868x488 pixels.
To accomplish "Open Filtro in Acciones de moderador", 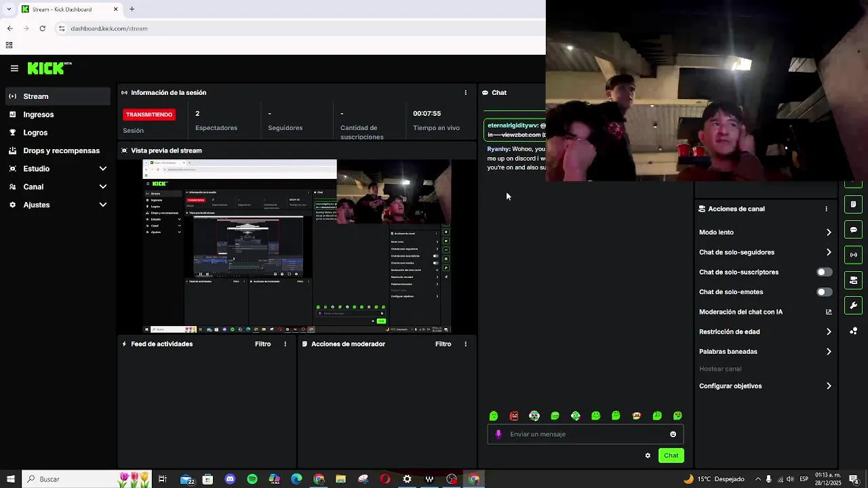I will pyautogui.click(x=443, y=344).
